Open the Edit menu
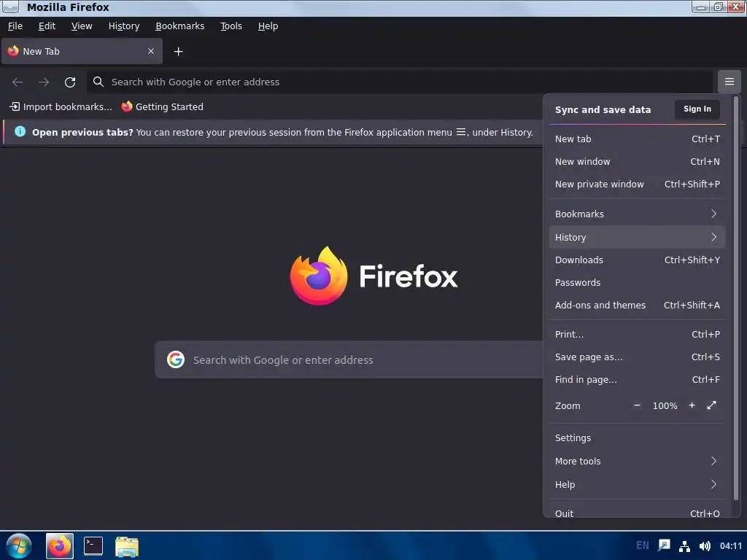The width and height of the screenshot is (747, 560). tap(47, 26)
